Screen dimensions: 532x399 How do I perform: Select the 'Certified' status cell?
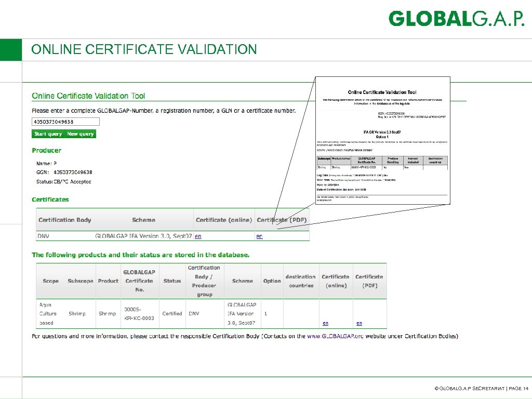point(172,314)
